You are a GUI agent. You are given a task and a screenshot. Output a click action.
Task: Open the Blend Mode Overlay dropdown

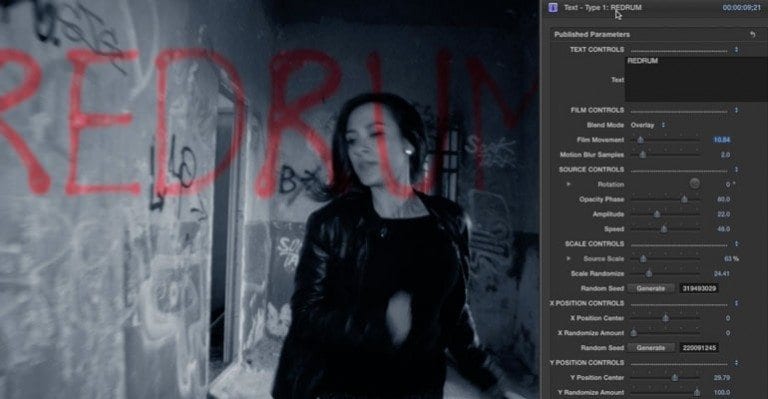[648, 125]
